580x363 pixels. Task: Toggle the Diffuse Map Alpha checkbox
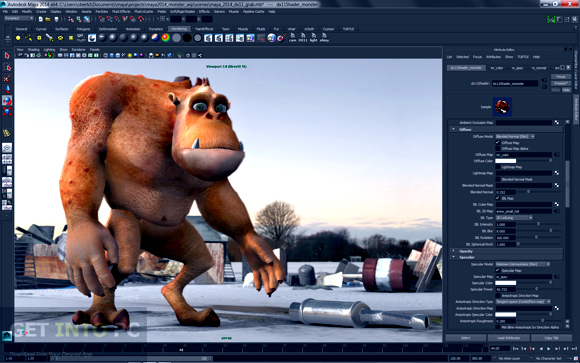pos(498,148)
